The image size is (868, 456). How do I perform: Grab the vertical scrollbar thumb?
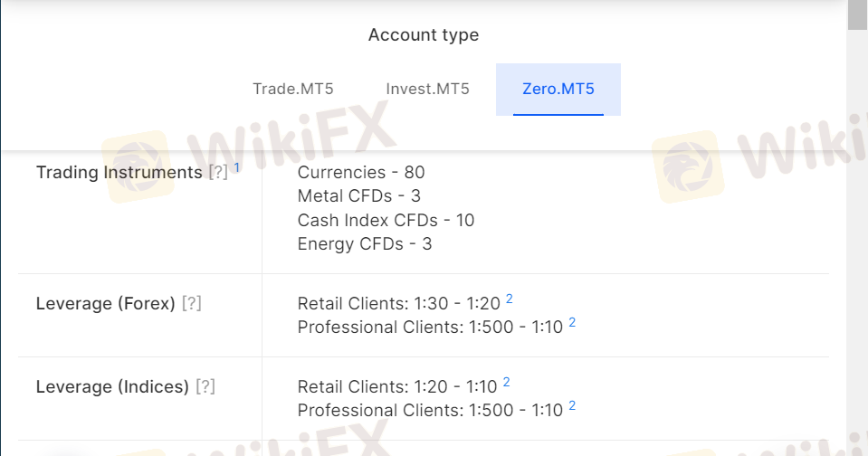coord(857,15)
